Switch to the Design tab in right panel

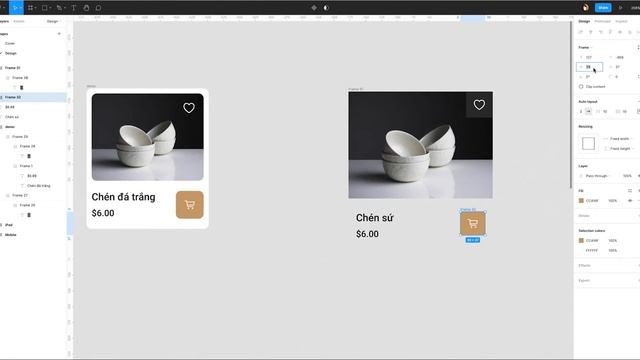tap(584, 21)
